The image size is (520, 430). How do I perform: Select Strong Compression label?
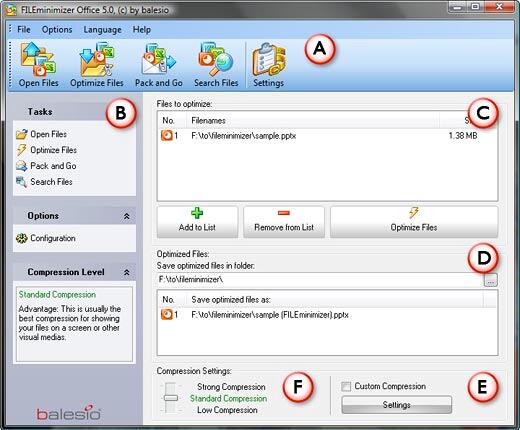pos(231,387)
